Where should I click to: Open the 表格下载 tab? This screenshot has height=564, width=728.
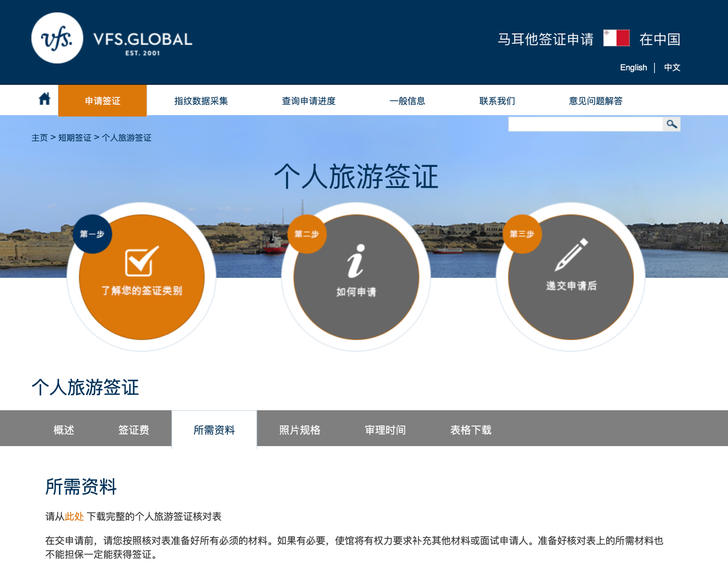click(x=471, y=430)
